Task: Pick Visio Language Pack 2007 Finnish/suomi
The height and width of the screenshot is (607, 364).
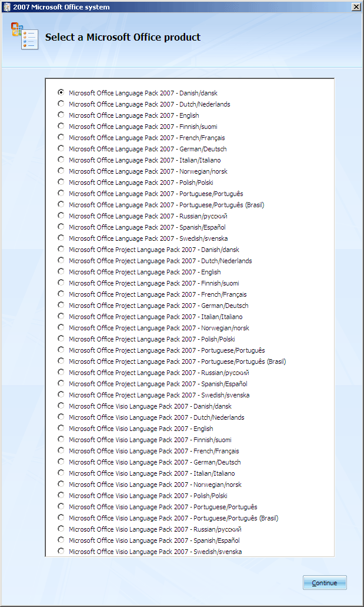Action: (61, 439)
